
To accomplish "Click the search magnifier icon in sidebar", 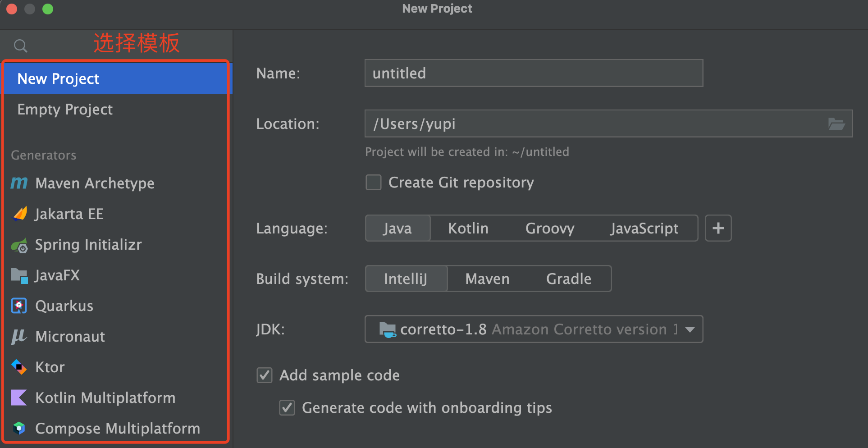I will click(20, 46).
